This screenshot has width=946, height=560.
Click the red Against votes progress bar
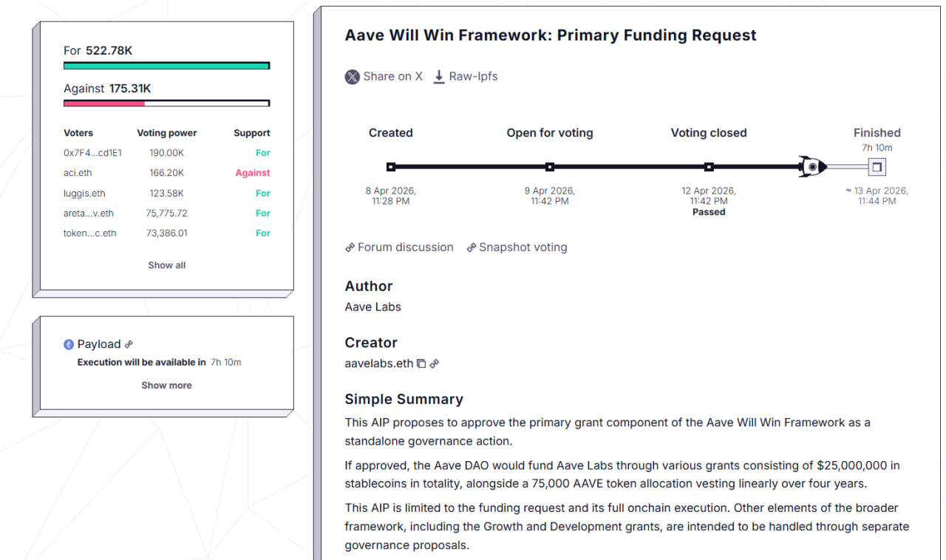tap(104, 103)
